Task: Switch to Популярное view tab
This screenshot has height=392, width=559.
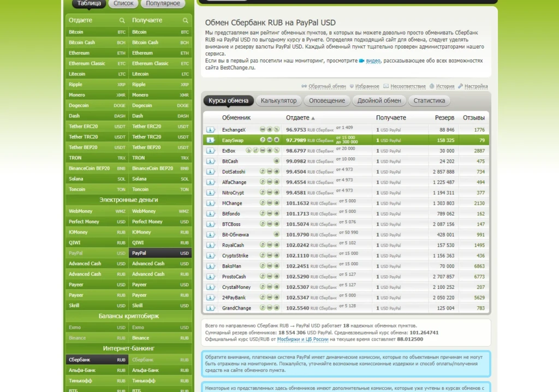Action: pos(163,4)
